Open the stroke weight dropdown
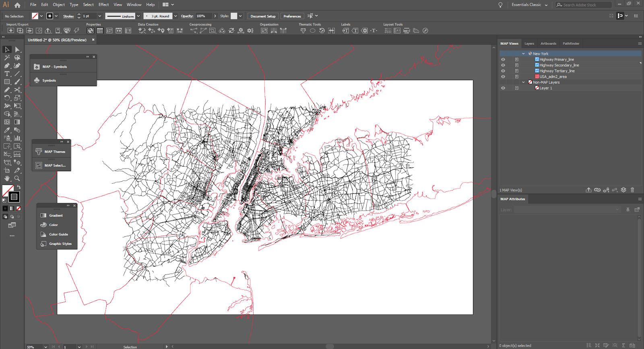Screen dimensions: 644x349 pos(100,16)
